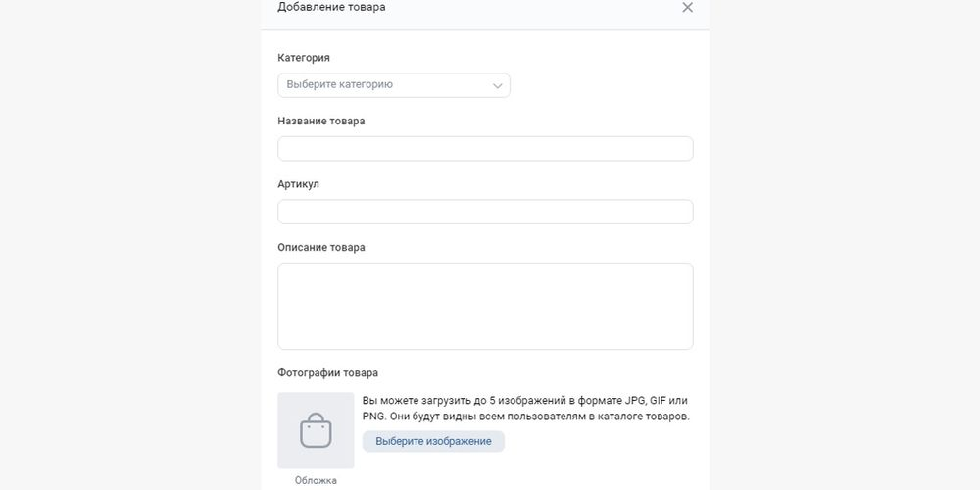Click inside the Описание товара text area
The width and height of the screenshot is (980, 490).
tap(485, 306)
